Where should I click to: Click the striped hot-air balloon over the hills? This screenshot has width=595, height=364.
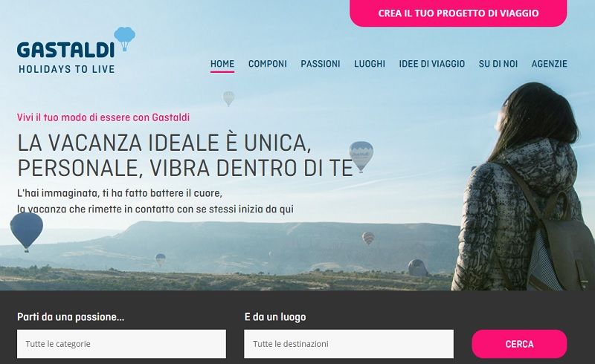[x=368, y=238]
